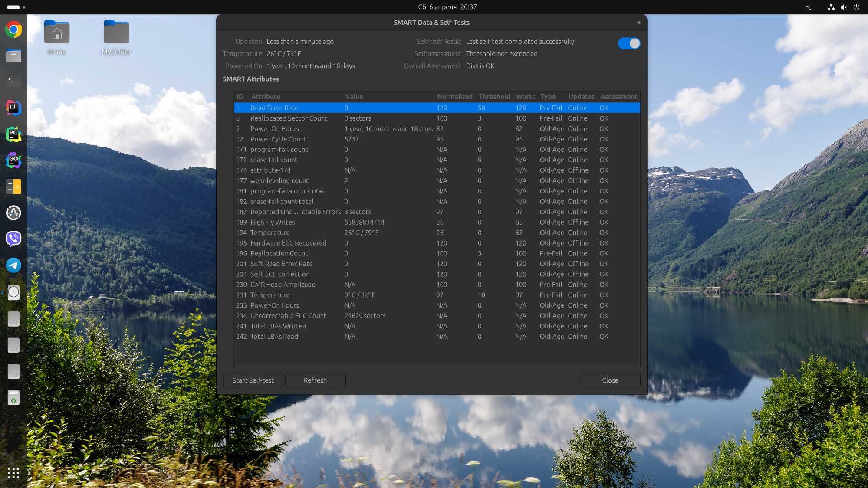The width and height of the screenshot is (868, 488).
Task: Click the Assessment column header to sort
Action: 619,96
